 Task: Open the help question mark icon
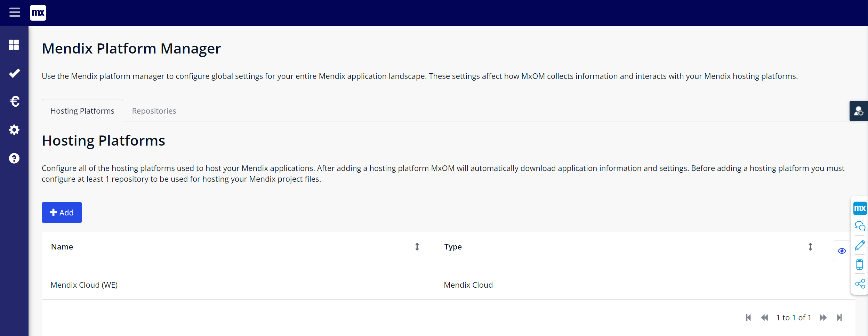[x=14, y=158]
